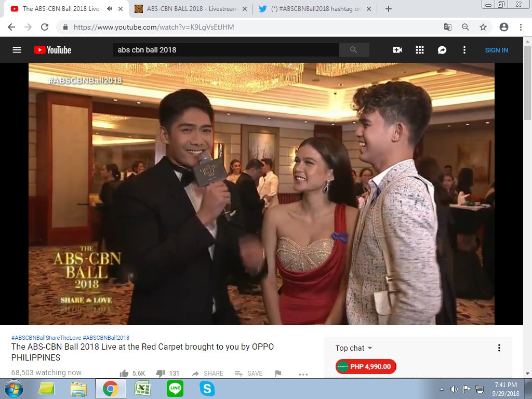This screenshot has height=399, width=532.
Task: Open the #ABSCBNBallShareTheLove hashtag link
Action: point(46,338)
